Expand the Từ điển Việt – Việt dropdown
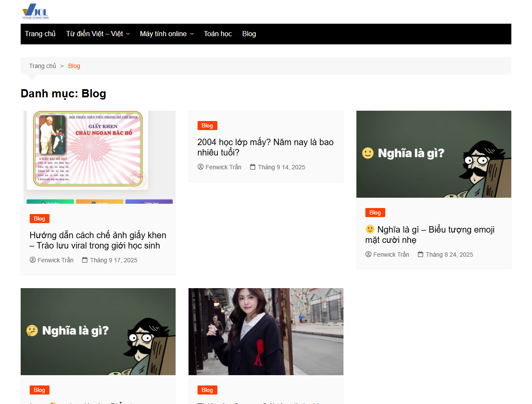The width and height of the screenshot is (532, 404). click(128, 34)
